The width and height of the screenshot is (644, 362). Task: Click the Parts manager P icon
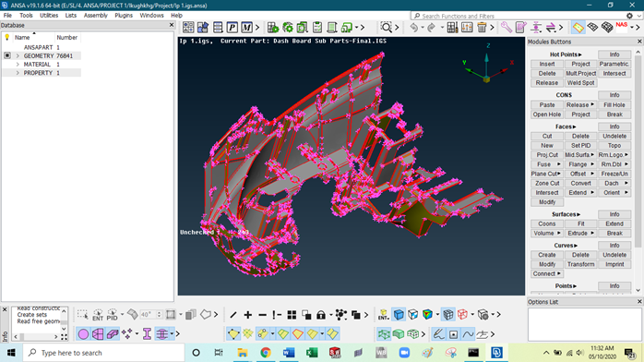click(233, 28)
